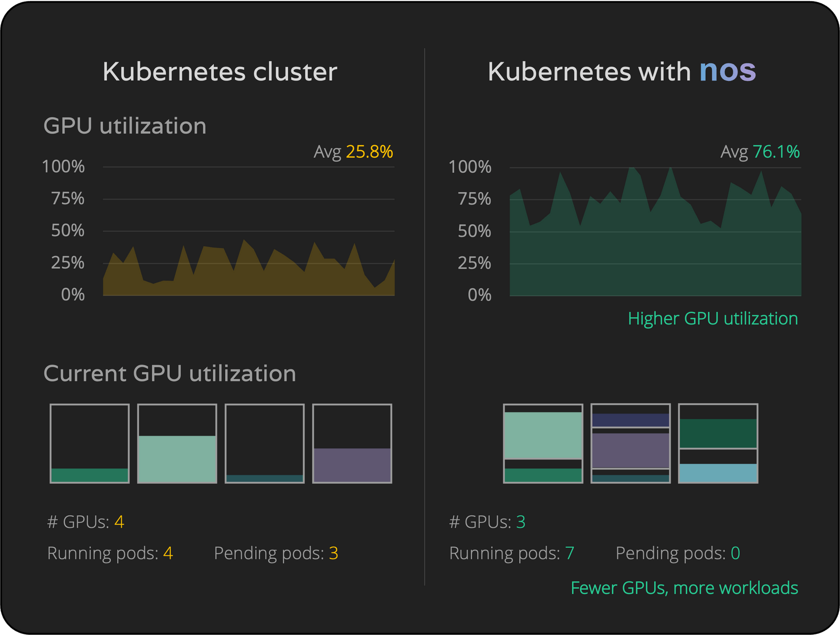Select the navy blue segment in the middle nos GPU
840x635 pixels.
point(631,420)
